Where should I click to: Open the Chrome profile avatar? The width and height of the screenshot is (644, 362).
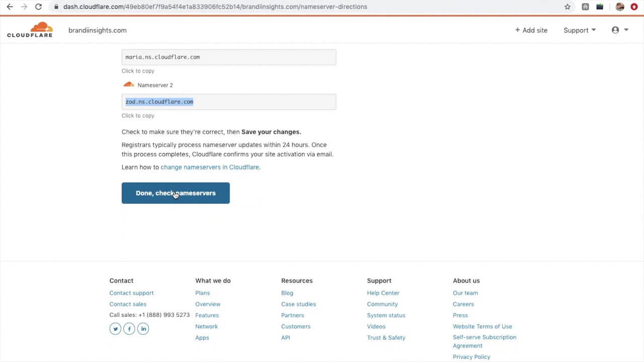tap(620, 7)
